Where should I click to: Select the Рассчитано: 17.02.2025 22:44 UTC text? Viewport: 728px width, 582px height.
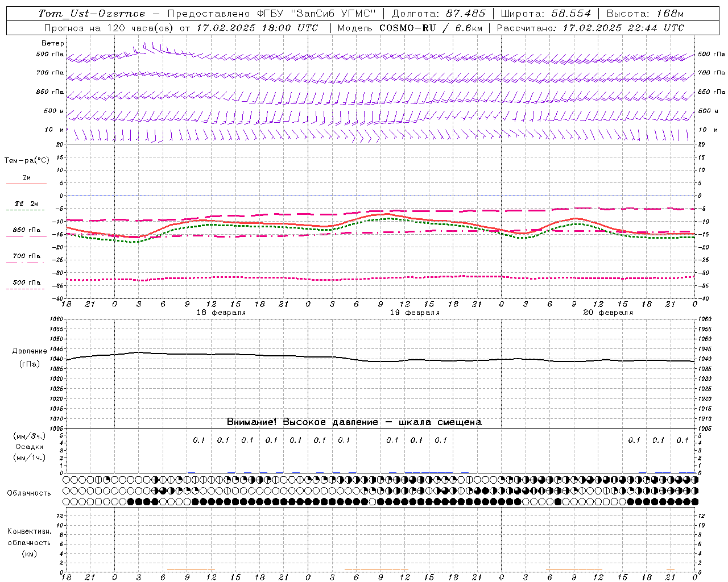pyautogui.click(x=590, y=28)
